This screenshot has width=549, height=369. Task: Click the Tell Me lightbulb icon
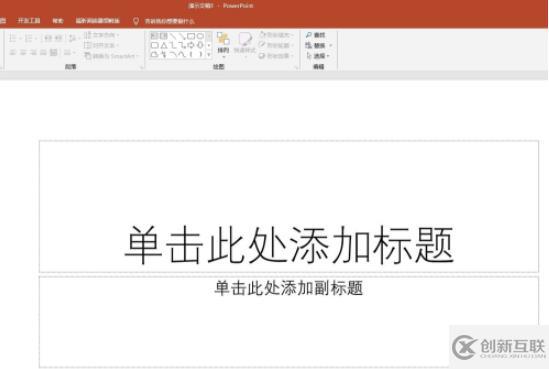click(x=136, y=21)
